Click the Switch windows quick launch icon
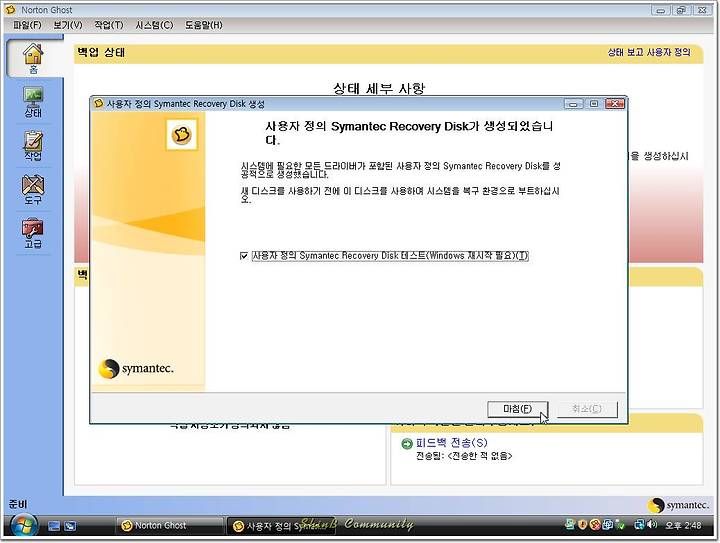 70,526
